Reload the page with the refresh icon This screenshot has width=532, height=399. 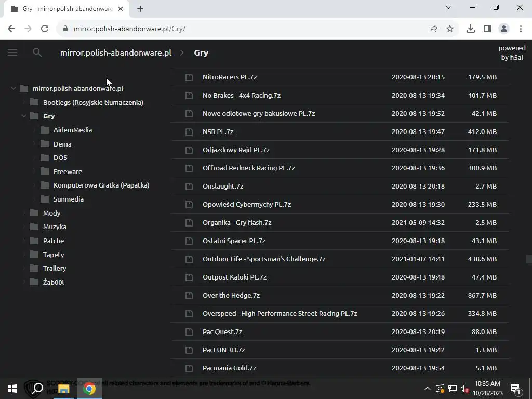[45, 29]
